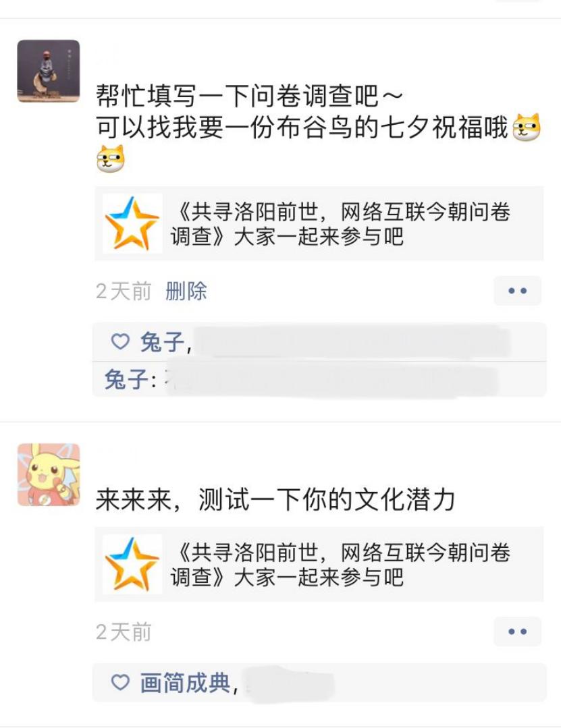Image resolution: width=561 pixels, height=728 pixels.
Task: Open the first poster's statue avatar
Action: click(49, 71)
